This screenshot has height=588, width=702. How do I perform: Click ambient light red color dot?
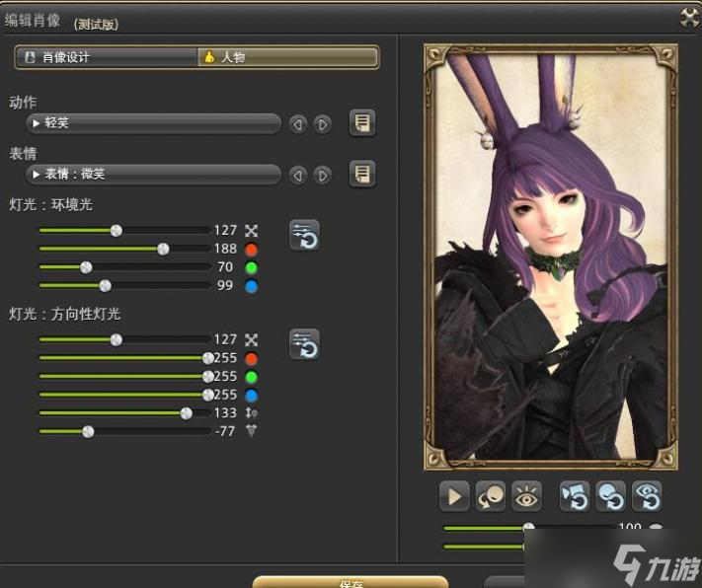(251, 250)
